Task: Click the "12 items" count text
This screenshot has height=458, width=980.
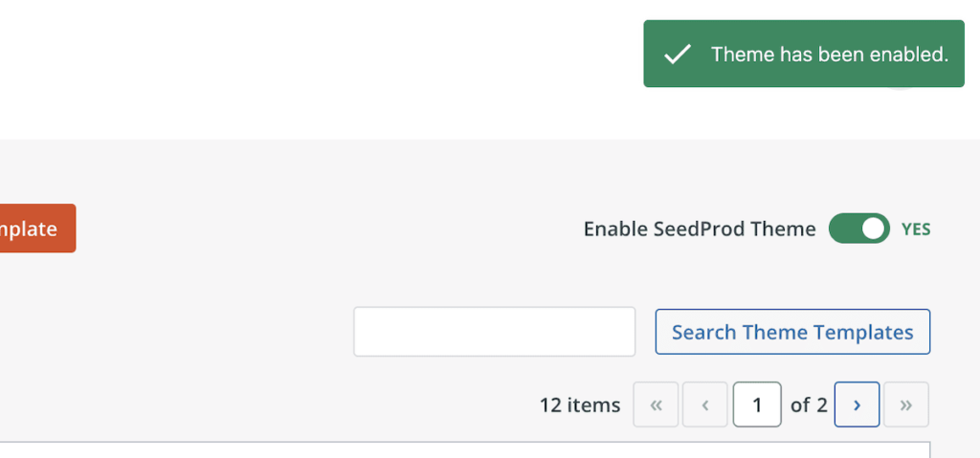Action: [x=580, y=405]
